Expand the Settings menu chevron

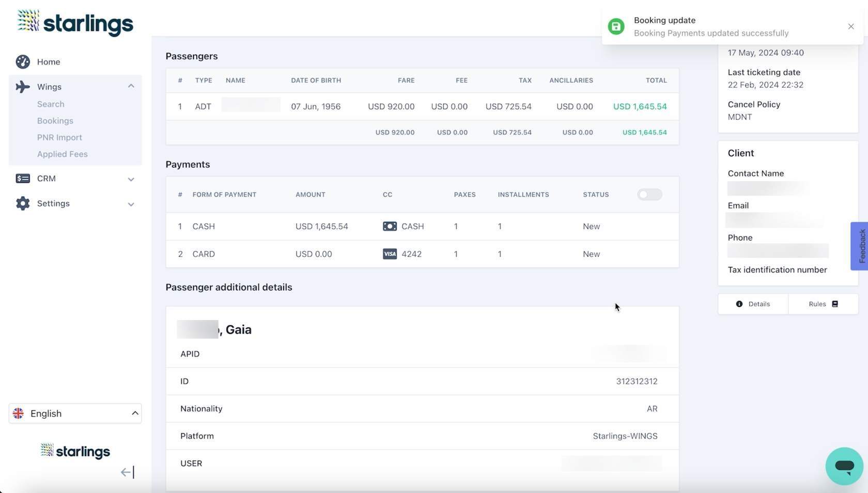coord(131,204)
